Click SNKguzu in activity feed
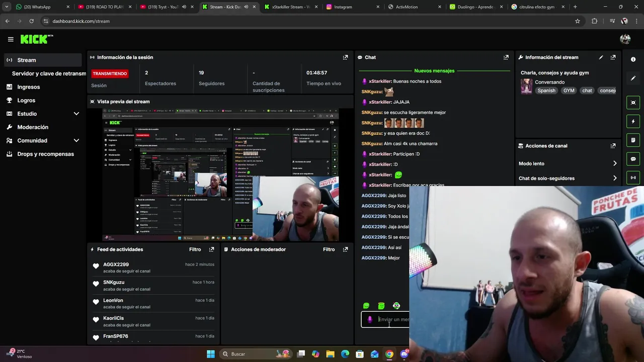This screenshot has height=362, width=644. click(x=114, y=283)
